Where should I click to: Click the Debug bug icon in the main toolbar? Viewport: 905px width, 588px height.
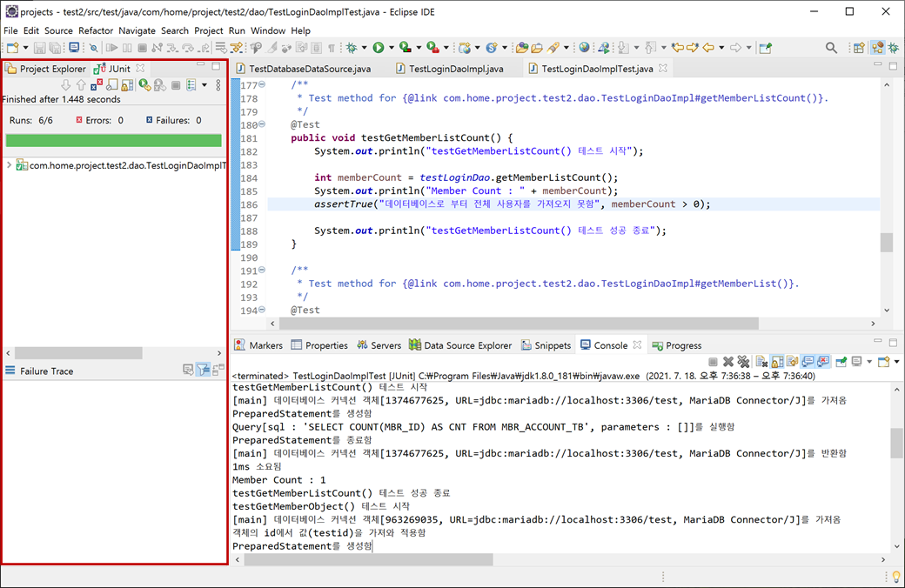[x=352, y=48]
